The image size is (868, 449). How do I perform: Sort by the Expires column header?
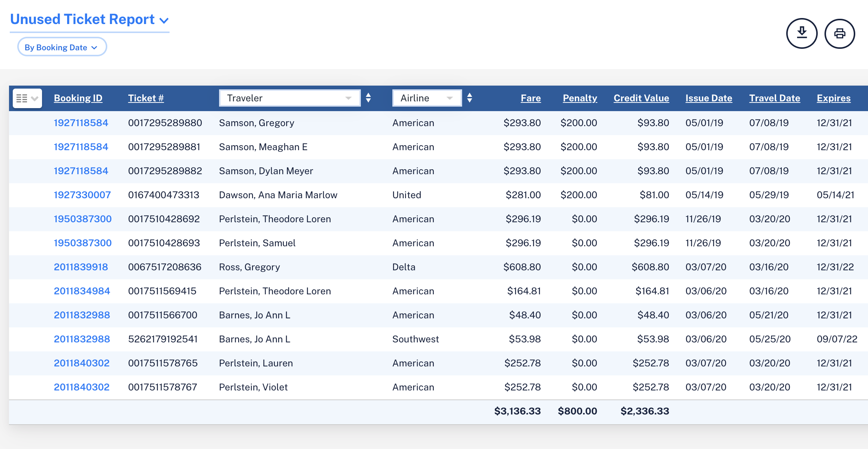pyautogui.click(x=833, y=98)
